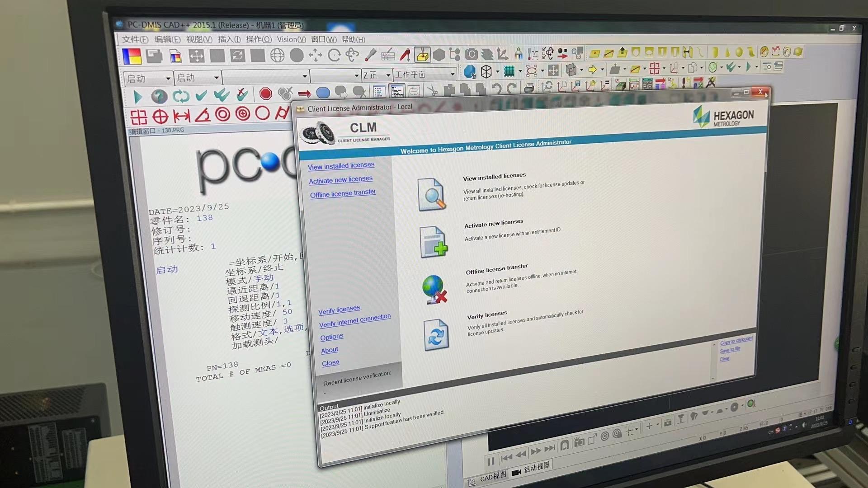The width and height of the screenshot is (868, 488).
Task: Open the 编辑(E) menu
Action: point(167,40)
